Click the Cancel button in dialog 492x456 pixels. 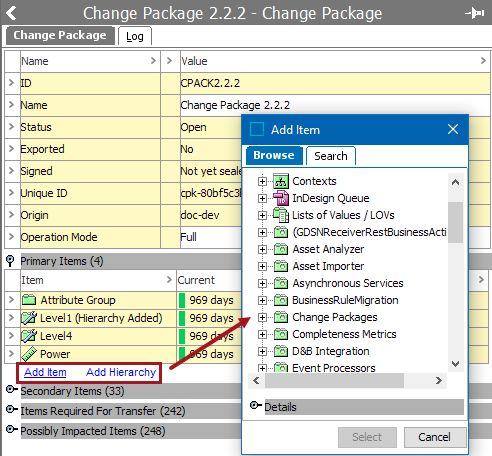(x=434, y=437)
